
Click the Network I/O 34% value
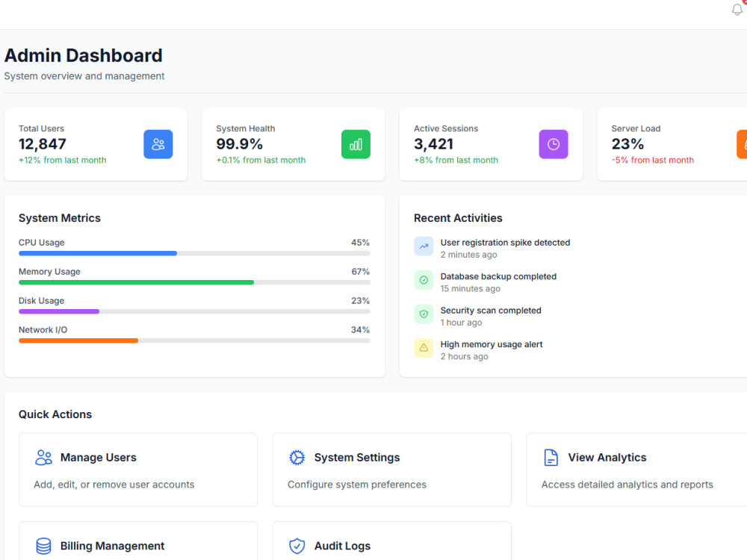[x=360, y=329]
